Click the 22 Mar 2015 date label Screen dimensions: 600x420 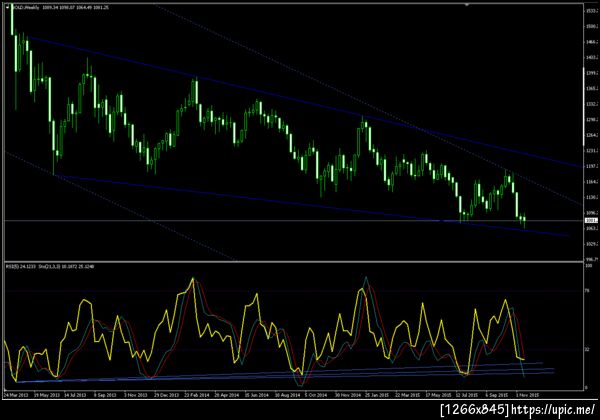408,395
